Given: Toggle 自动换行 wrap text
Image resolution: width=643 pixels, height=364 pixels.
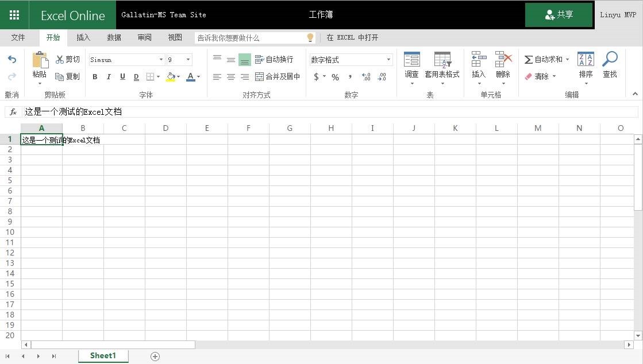Looking at the screenshot, I should (x=274, y=60).
